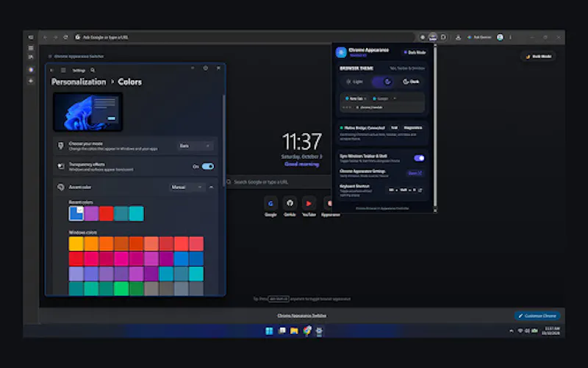The image size is (588, 368).
Task: Click the Chrome Appearance logo in the popup
Action: click(341, 52)
